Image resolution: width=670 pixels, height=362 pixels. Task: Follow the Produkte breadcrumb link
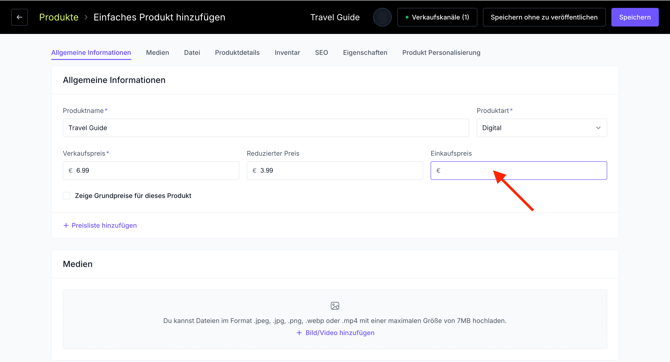click(59, 18)
